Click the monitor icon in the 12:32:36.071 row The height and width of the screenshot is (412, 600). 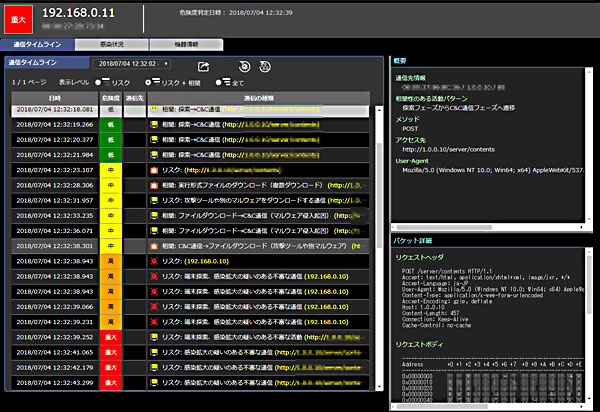(x=154, y=231)
